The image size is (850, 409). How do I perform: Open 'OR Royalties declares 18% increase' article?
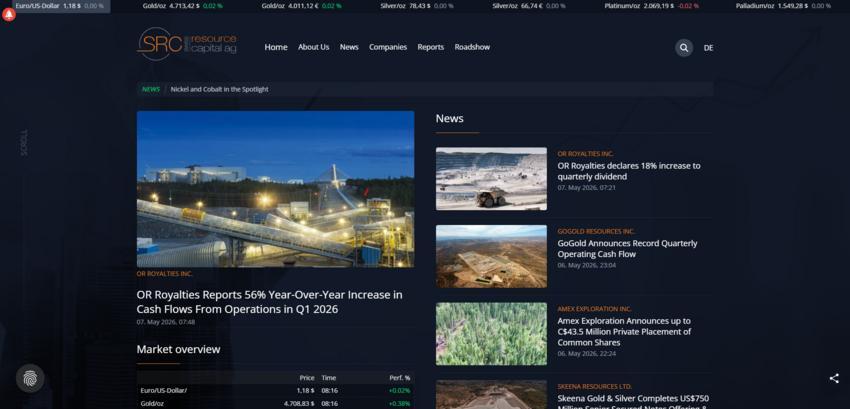coord(629,171)
